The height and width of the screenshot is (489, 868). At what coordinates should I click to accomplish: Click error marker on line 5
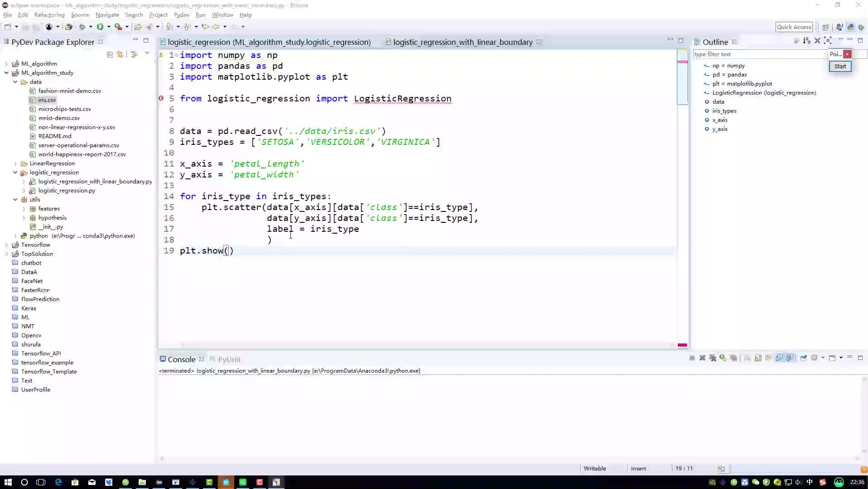pos(161,98)
